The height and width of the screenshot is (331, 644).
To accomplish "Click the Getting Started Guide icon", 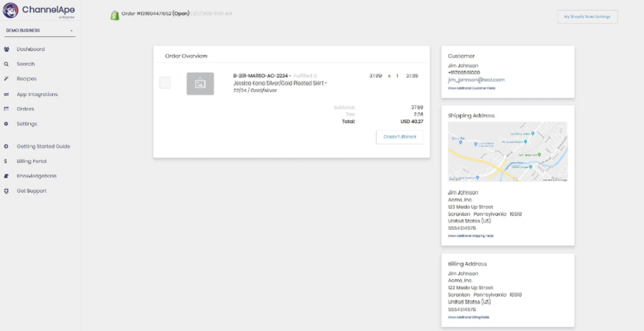I will pyautogui.click(x=6, y=146).
